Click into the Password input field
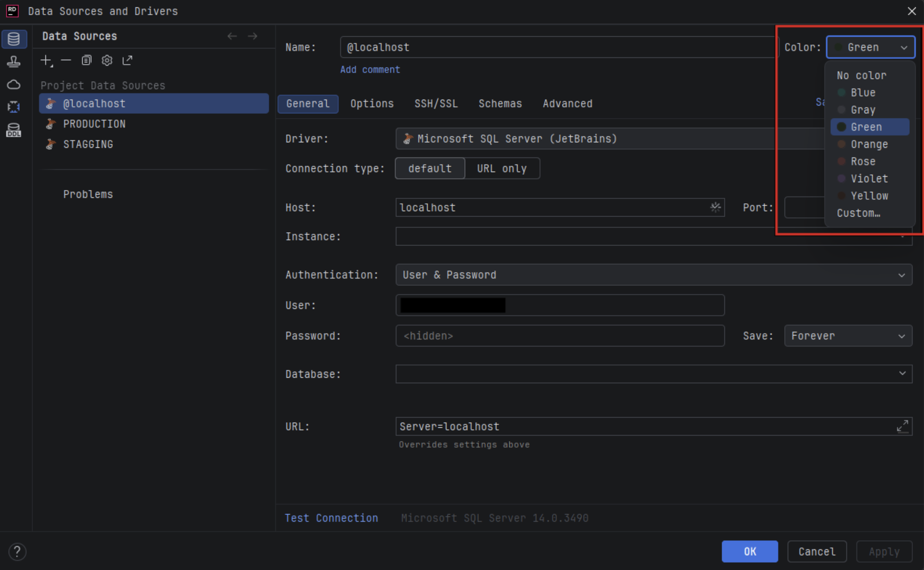The image size is (924, 570). coord(560,336)
